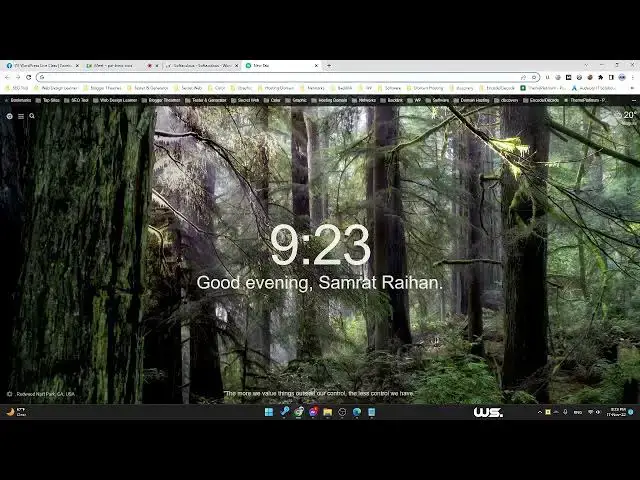
Task: Open photo info for Redwood Natl Park
Action: [x=46, y=394]
